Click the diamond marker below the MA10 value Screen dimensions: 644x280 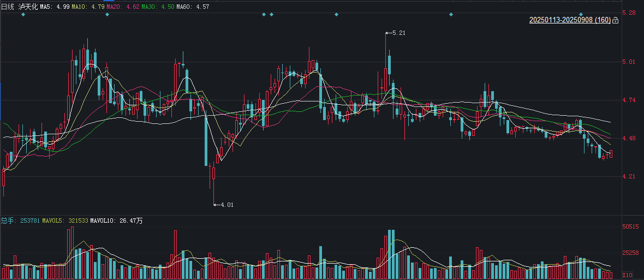click(107, 14)
